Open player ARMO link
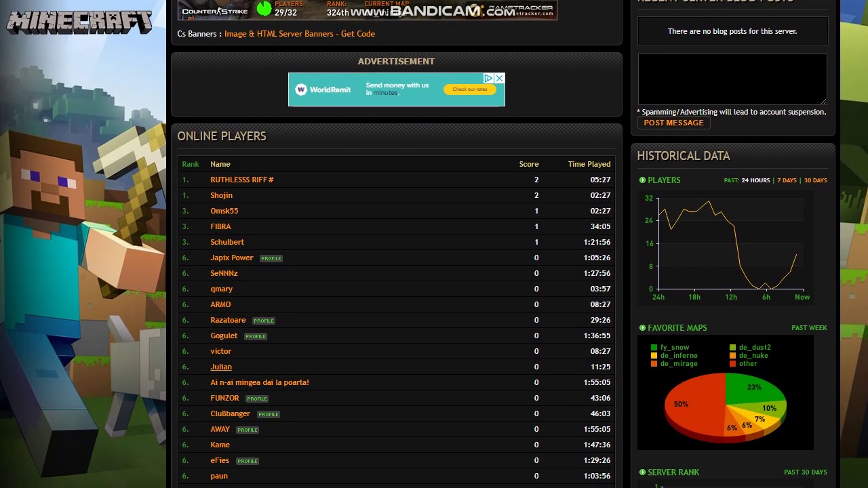Image resolution: width=868 pixels, height=488 pixels. click(220, 304)
